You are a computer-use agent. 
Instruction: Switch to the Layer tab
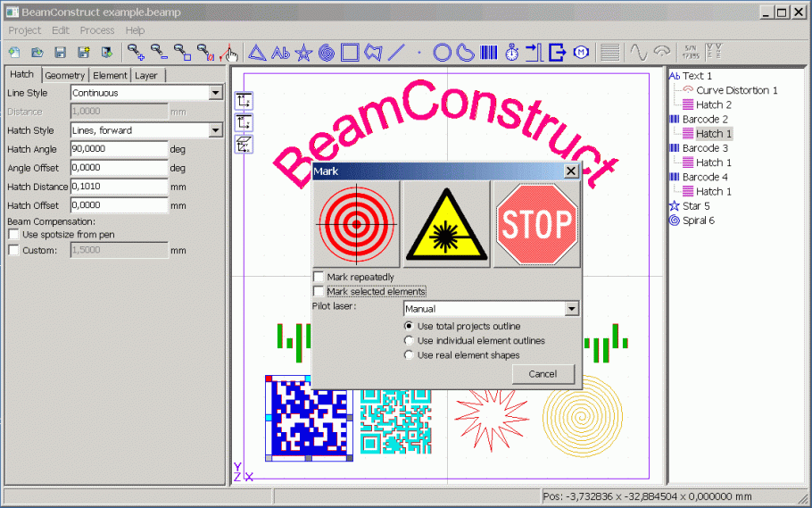146,75
